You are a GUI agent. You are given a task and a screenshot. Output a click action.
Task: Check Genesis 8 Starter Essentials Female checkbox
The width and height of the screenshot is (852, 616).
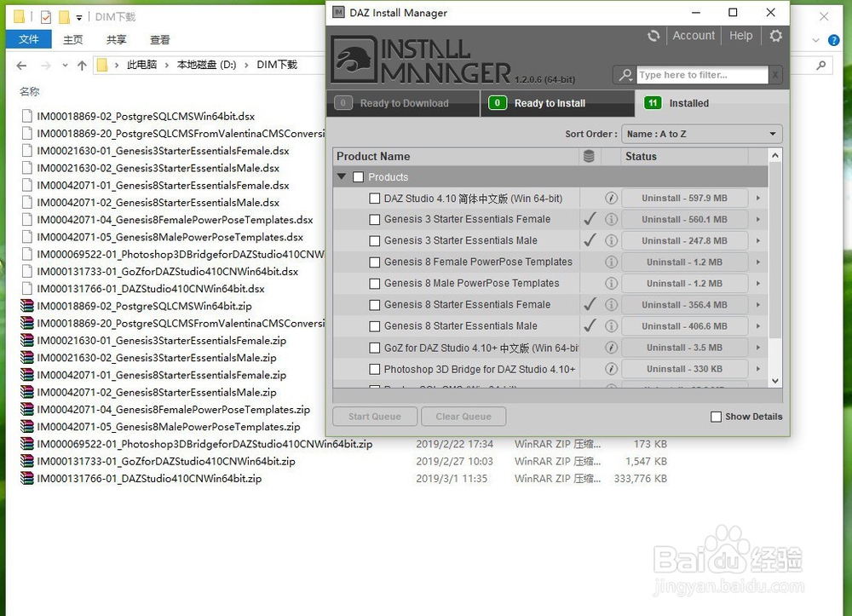(x=374, y=305)
